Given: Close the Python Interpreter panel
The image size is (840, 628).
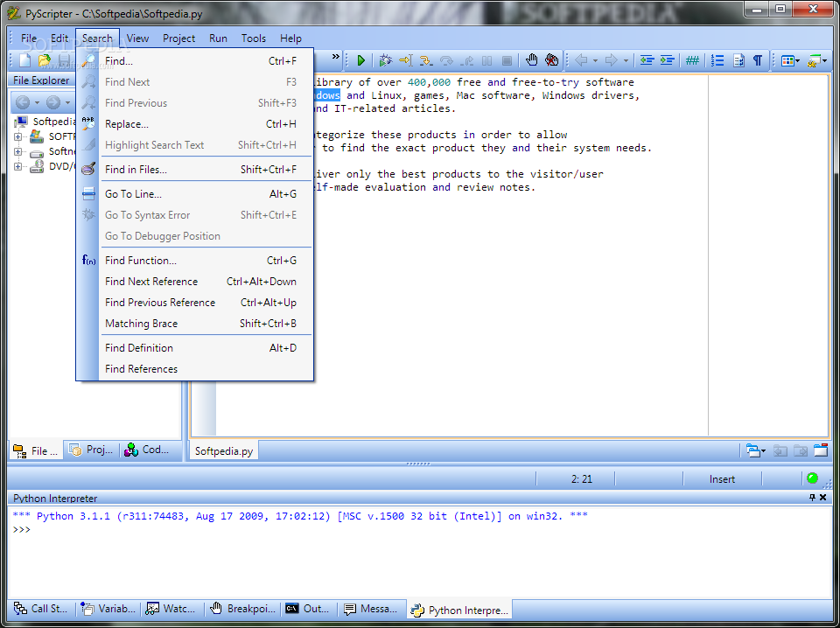Looking at the screenshot, I should (x=823, y=498).
